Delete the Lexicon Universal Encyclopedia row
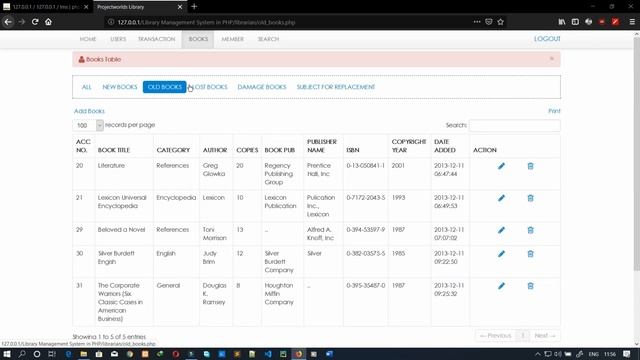This screenshot has height=360, width=640. [x=530, y=198]
